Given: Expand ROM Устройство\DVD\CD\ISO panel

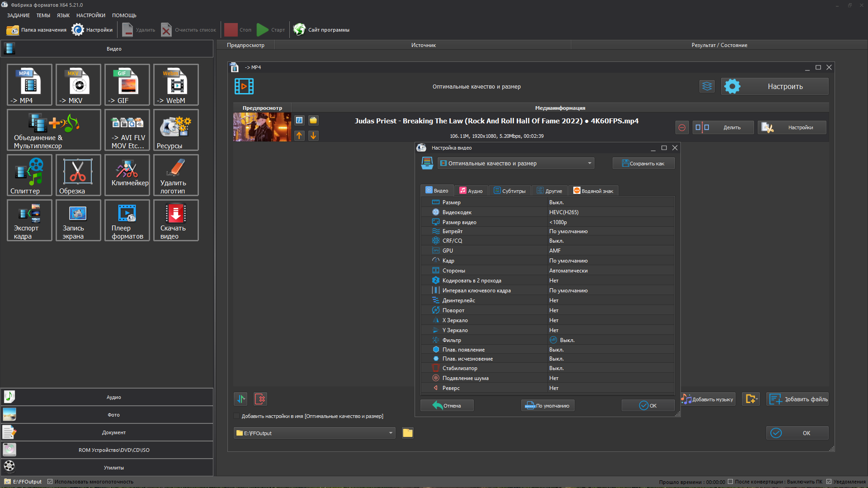Looking at the screenshot, I should 107,450.
